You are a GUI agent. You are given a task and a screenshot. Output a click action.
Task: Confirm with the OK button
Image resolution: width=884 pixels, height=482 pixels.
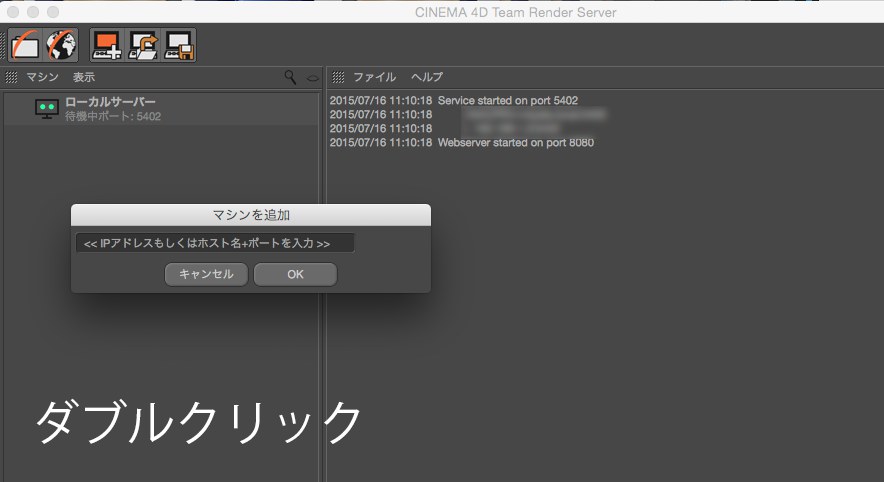[x=295, y=274]
